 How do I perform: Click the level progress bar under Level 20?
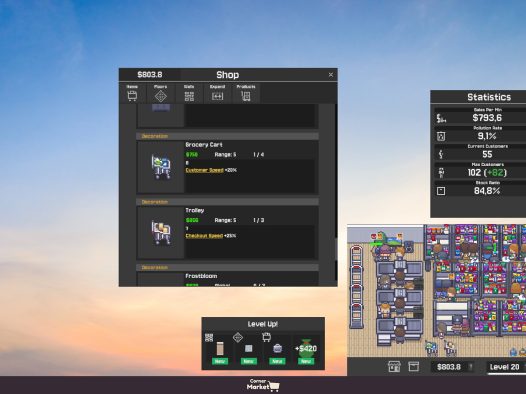506,374
